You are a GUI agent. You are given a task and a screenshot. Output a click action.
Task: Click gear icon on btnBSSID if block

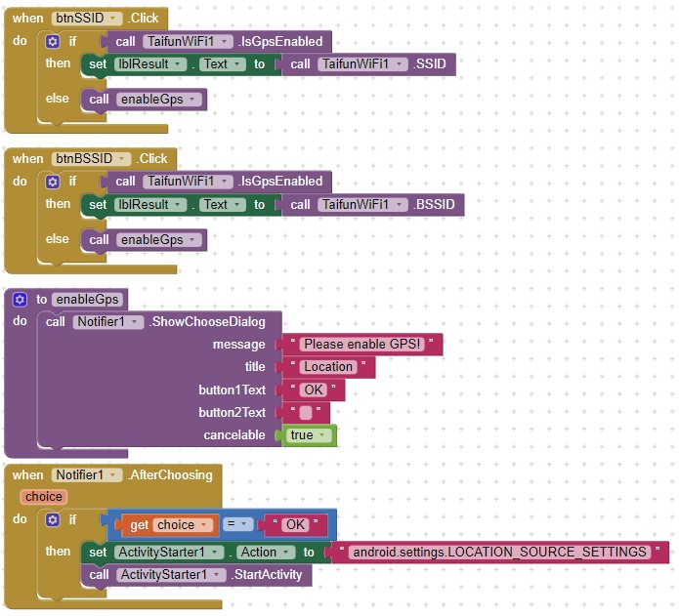click(x=53, y=182)
